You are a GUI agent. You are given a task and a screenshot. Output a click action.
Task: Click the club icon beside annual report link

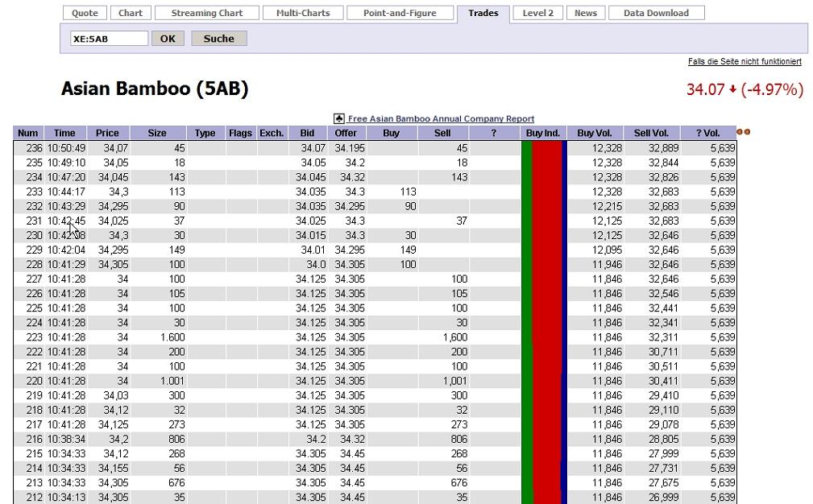click(x=338, y=118)
